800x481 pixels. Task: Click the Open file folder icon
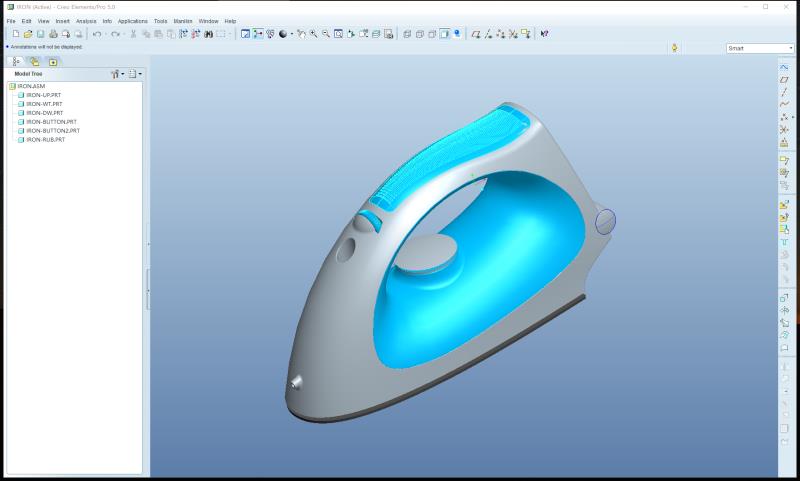[x=28, y=34]
